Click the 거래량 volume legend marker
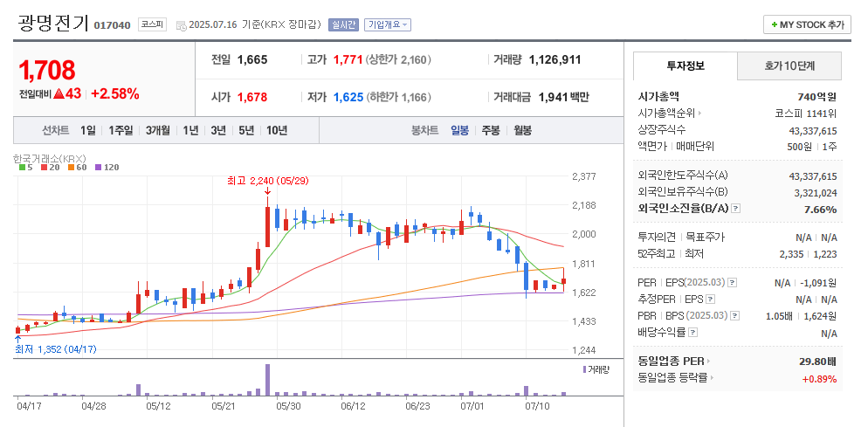Image resolution: width=868 pixels, height=427 pixels. pyautogui.click(x=584, y=368)
